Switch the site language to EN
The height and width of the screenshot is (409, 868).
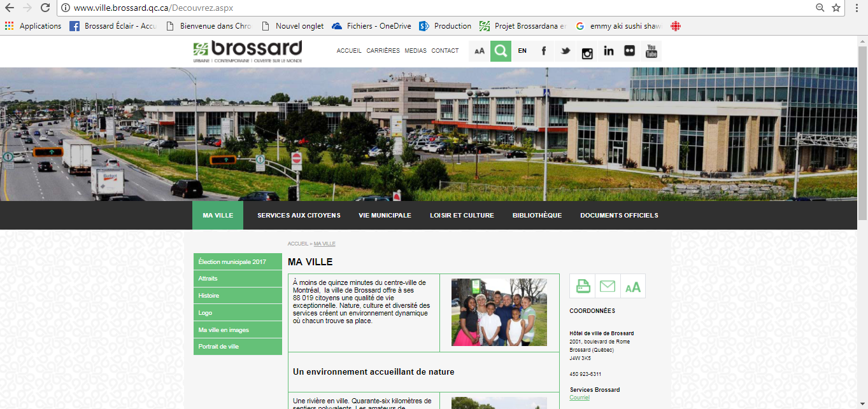tap(522, 51)
